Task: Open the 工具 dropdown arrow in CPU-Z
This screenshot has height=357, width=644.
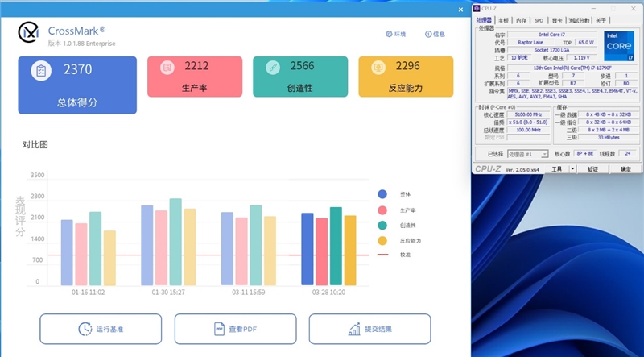Action: pyautogui.click(x=573, y=169)
